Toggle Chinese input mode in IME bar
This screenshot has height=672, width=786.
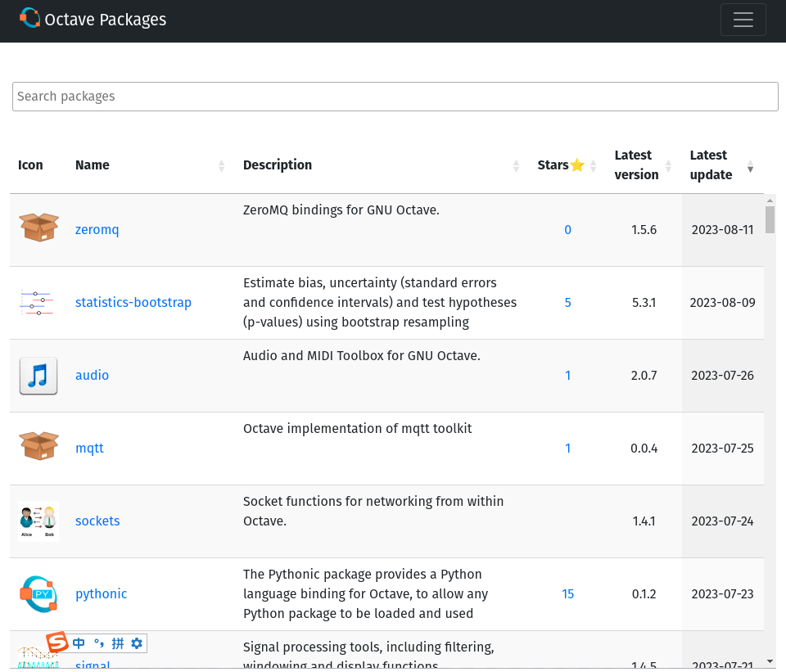(x=79, y=643)
